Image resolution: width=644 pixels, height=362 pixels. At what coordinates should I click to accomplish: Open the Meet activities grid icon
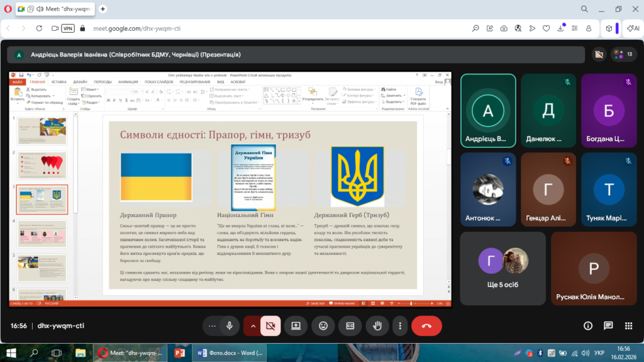coord(628,325)
